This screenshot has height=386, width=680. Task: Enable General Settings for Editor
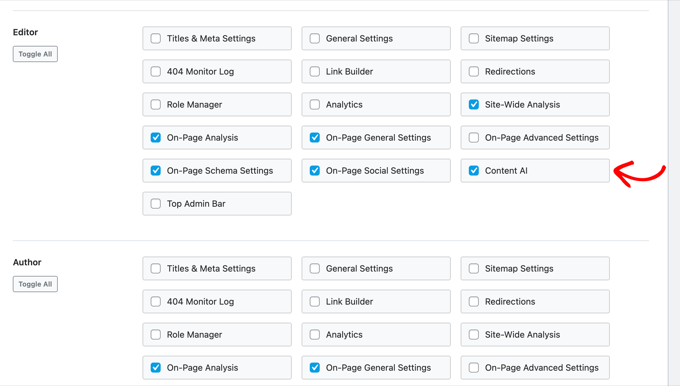point(315,38)
